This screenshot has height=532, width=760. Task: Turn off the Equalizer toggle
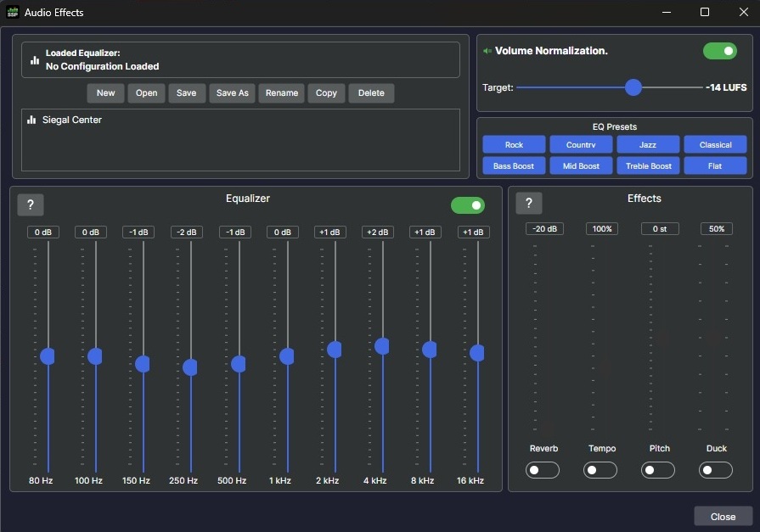click(468, 205)
